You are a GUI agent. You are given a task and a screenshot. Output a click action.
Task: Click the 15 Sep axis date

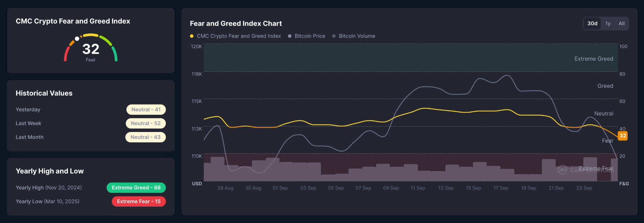click(474, 188)
